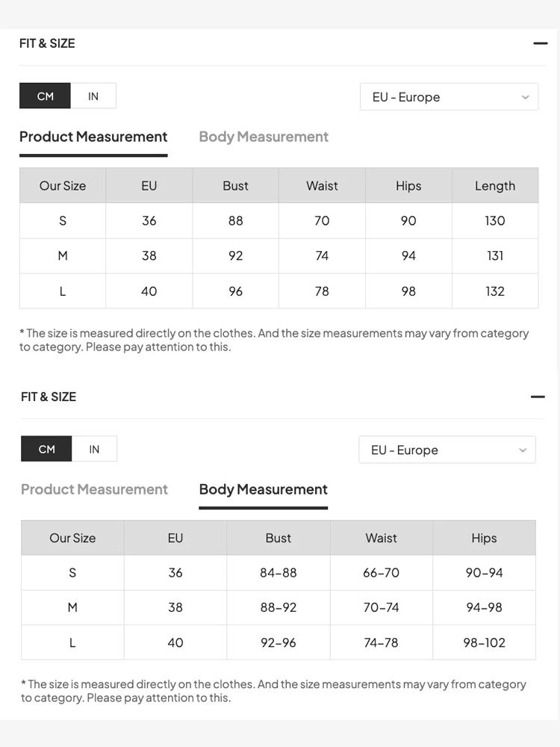Image resolution: width=560 pixels, height=747 pixels.
Task: Select CM units above the product measurement table
Action: (x=46, y=96)
